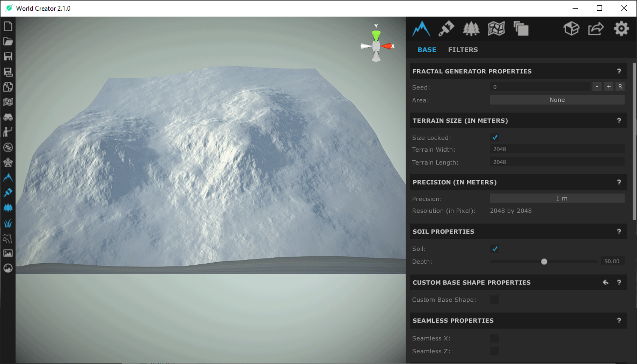The image size is (637, 364).
Task: Enable the Seamless X checkbox
Action: pos(495,338)
